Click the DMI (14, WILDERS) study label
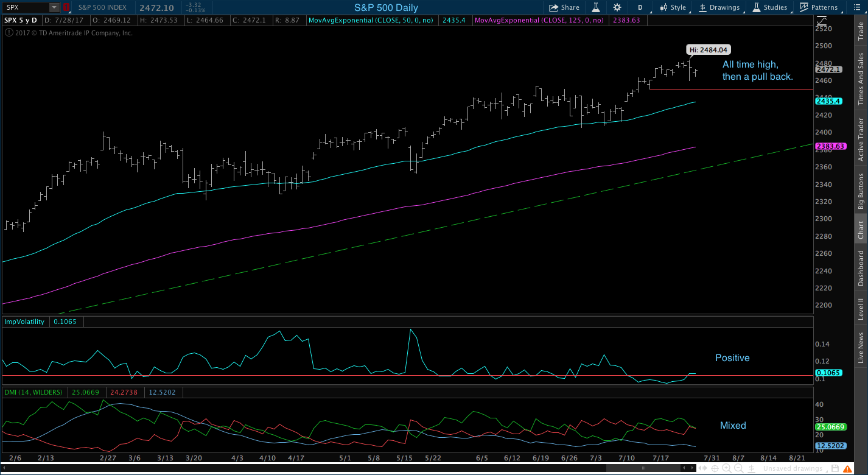 point(34,392)
